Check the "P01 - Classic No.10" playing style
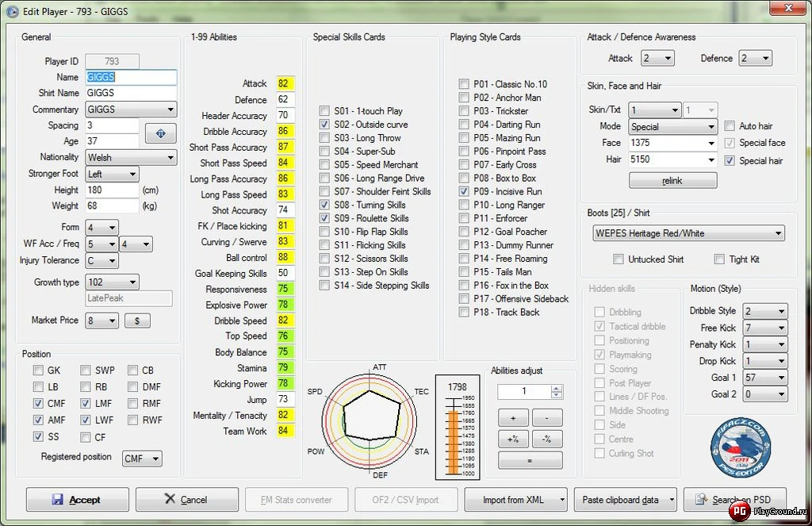Image resolution: width=812 pixels, height=526 pixels. [x=464, y=83]
